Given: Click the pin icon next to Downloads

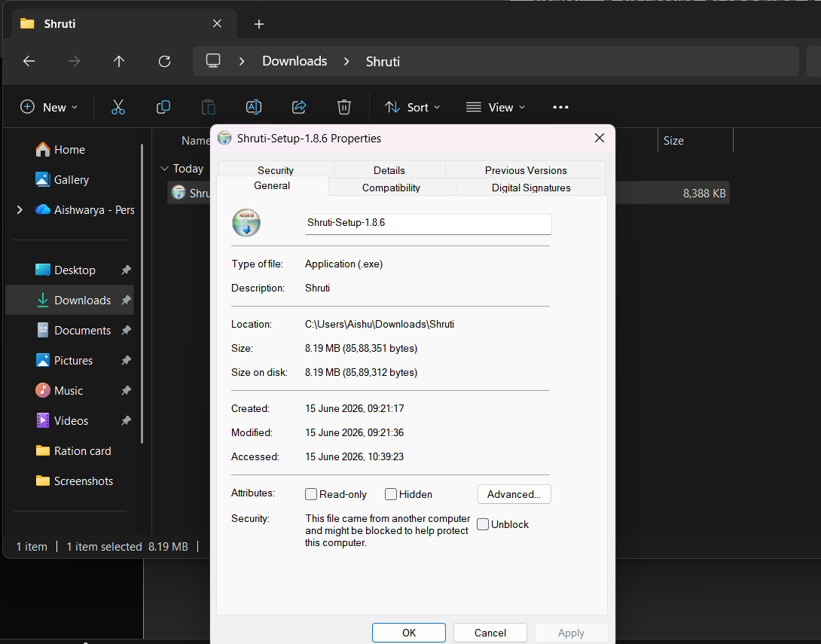Looking at the screenshot, I should pyautogui.click(x=127, y=300).
